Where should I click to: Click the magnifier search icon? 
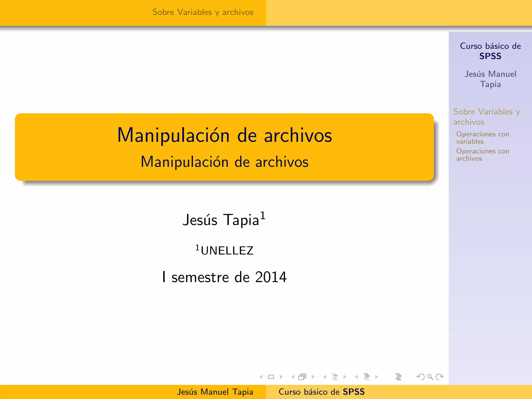(x=430, y=377)
